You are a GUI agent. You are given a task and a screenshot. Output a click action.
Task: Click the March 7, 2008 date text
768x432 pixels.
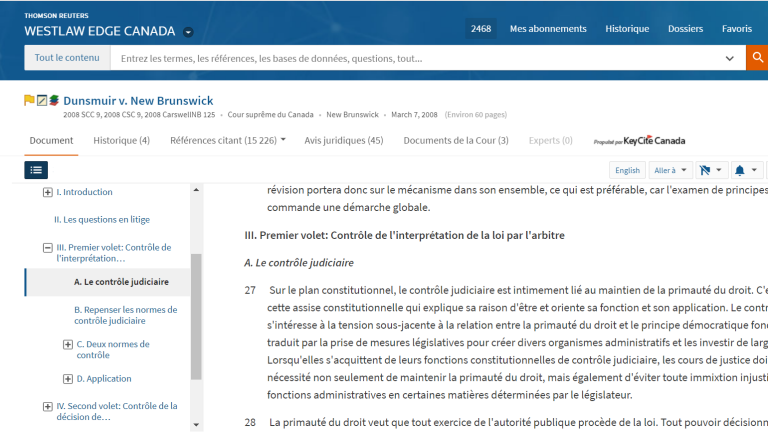415,115
